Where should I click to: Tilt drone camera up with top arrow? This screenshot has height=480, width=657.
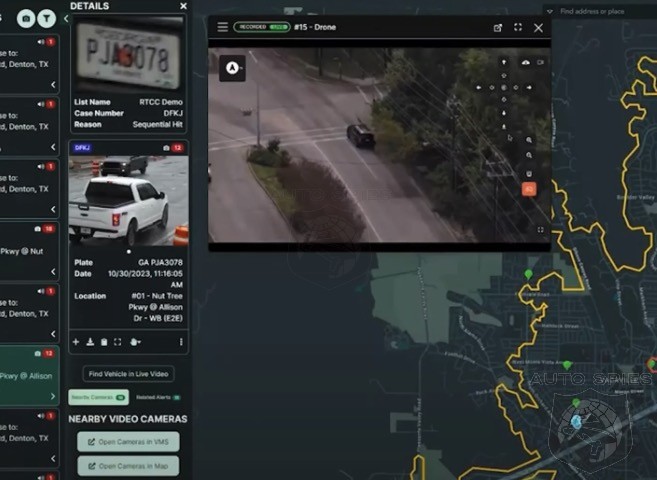click(504, 62)
